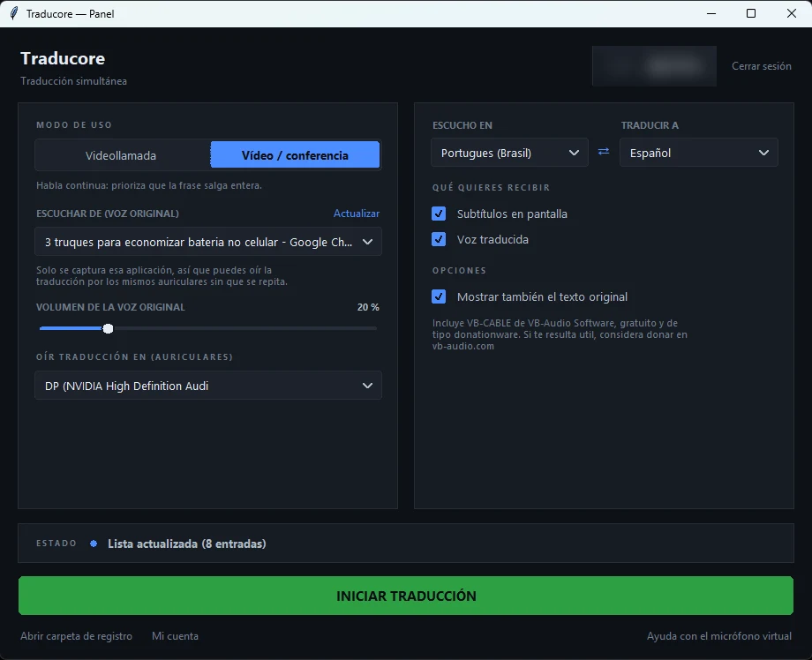
Task: Maximize the Traducore window
Action: (x=751, y=13)
